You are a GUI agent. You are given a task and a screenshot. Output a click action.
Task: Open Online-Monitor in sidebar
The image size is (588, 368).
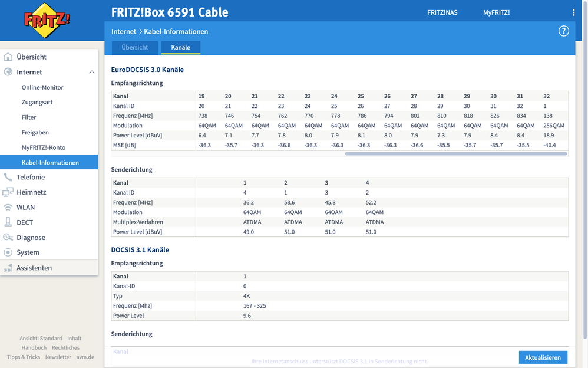(x=42, y=87)
